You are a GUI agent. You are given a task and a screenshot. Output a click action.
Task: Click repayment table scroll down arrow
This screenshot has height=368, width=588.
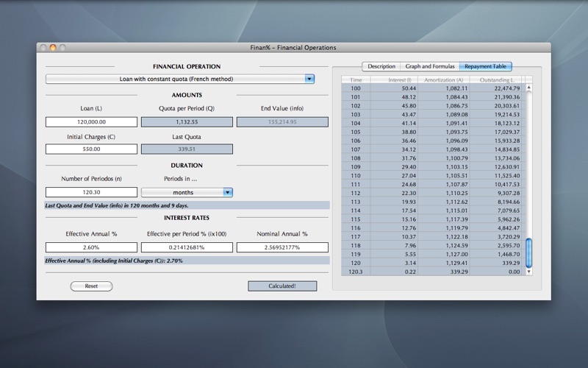pos(528,272)
